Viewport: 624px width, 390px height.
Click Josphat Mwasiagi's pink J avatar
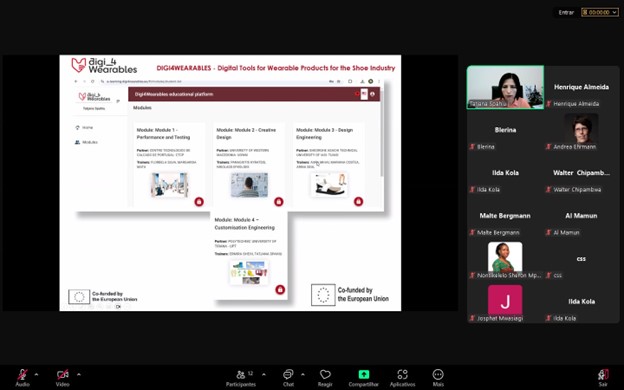(x=505, y=300)
